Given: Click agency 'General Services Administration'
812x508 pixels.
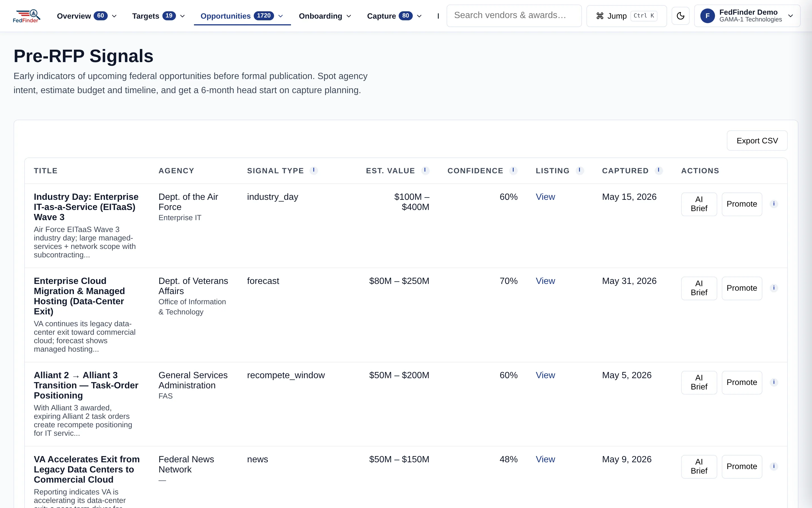Looking at the screenshot, I should click(193, 380).
